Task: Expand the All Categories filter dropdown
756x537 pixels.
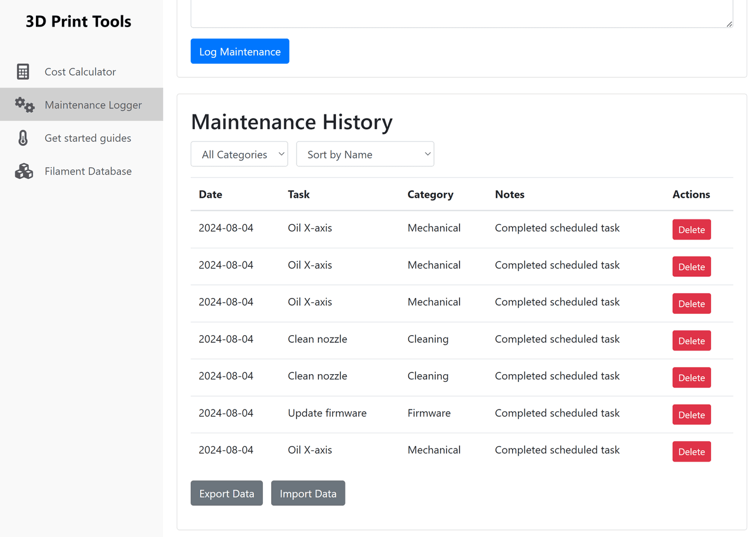Action: (x=239, y=154)
